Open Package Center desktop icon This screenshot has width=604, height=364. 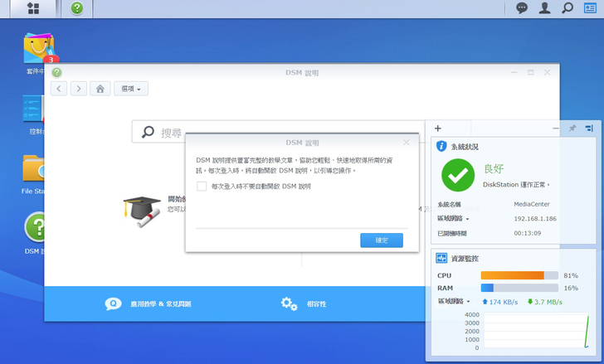[38, 48]
